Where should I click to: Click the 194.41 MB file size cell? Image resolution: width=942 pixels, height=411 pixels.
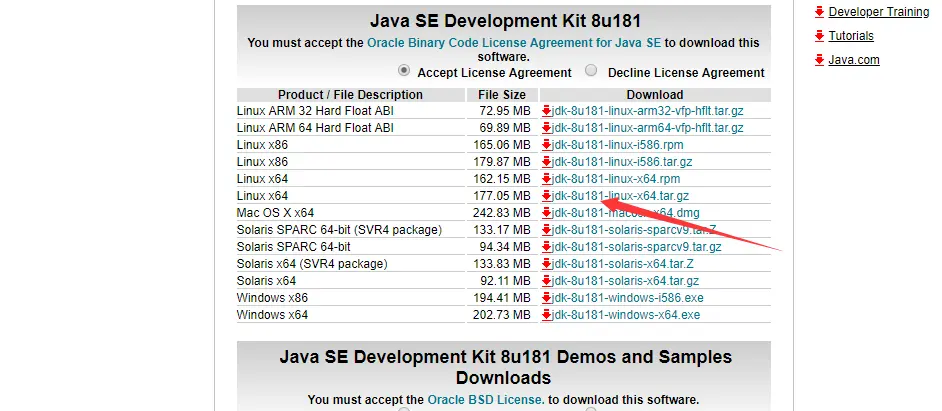(502, 298)
